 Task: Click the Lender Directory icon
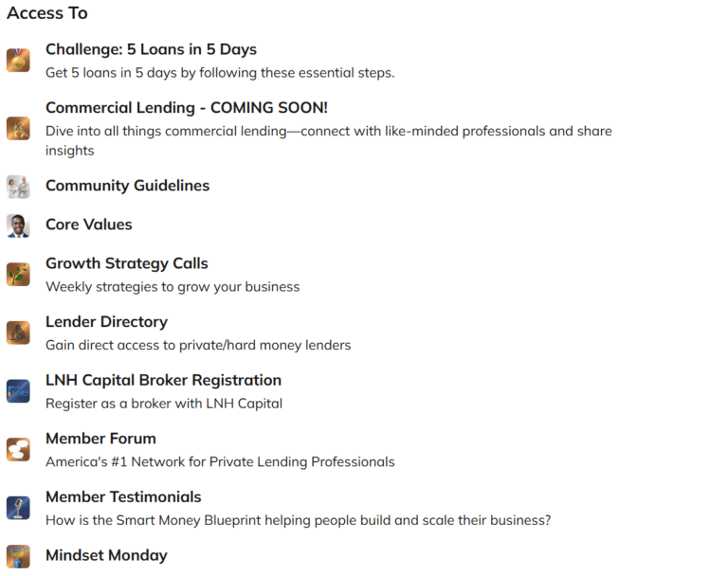[x=18, y=333]
